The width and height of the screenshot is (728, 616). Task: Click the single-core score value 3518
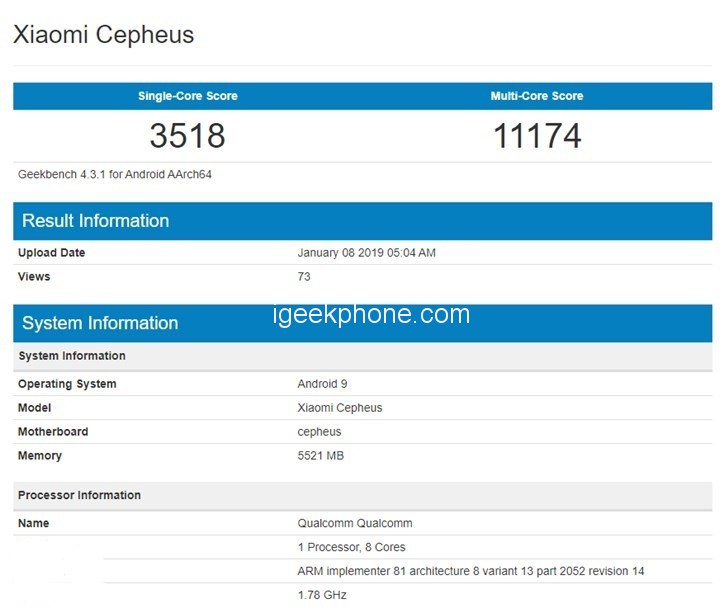tap(188, 135)
